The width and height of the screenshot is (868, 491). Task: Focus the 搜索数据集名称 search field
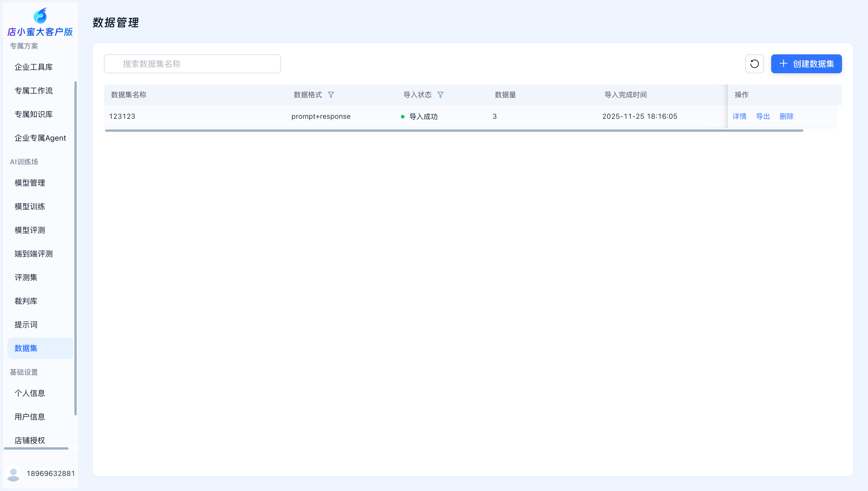point(192,64)
